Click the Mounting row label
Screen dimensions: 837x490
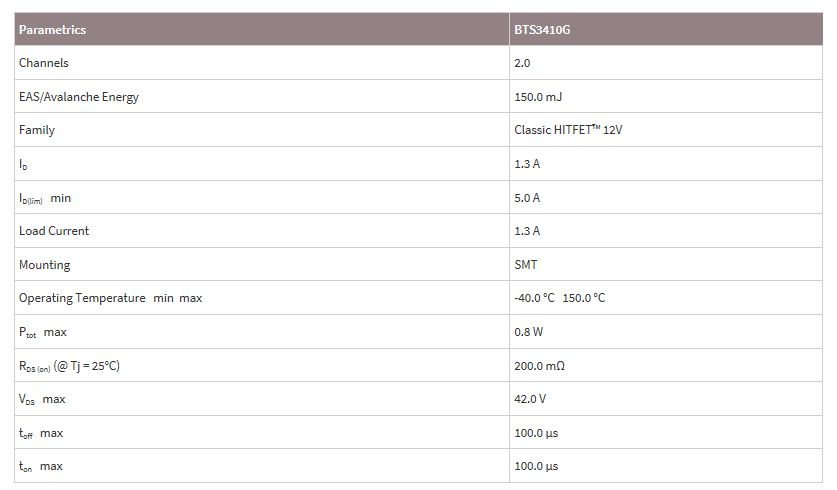point(45,265)
